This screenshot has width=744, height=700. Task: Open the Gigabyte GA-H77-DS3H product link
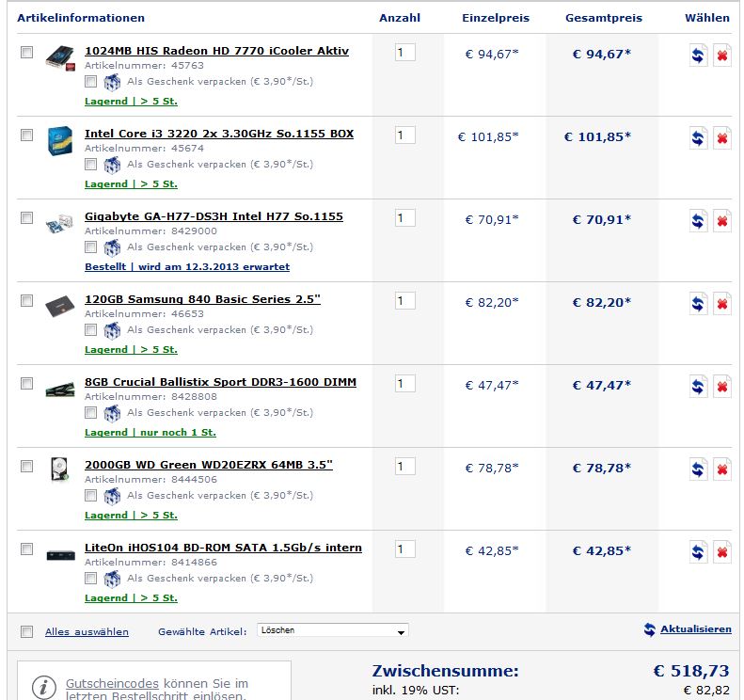point(214,216)
